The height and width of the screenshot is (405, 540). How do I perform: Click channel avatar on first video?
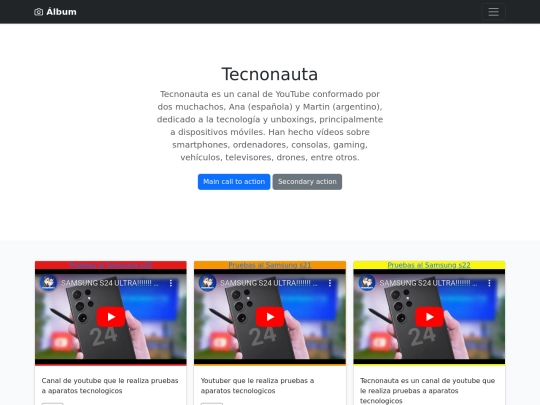point(49,283)
